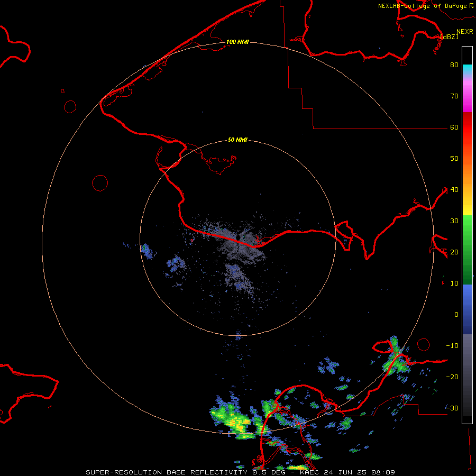Click the 50 NMI range ring label
The image size is (476, 476).
pyautogui.click(x=237, y=140)
